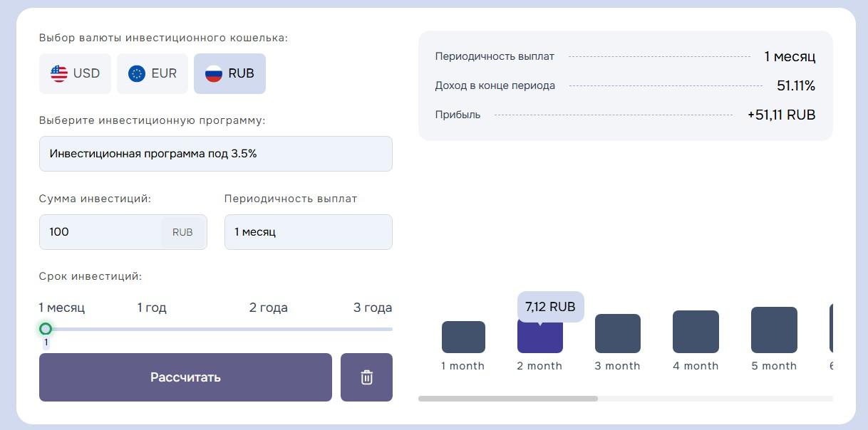Open the investment program dropdown

tap(215, 154)
